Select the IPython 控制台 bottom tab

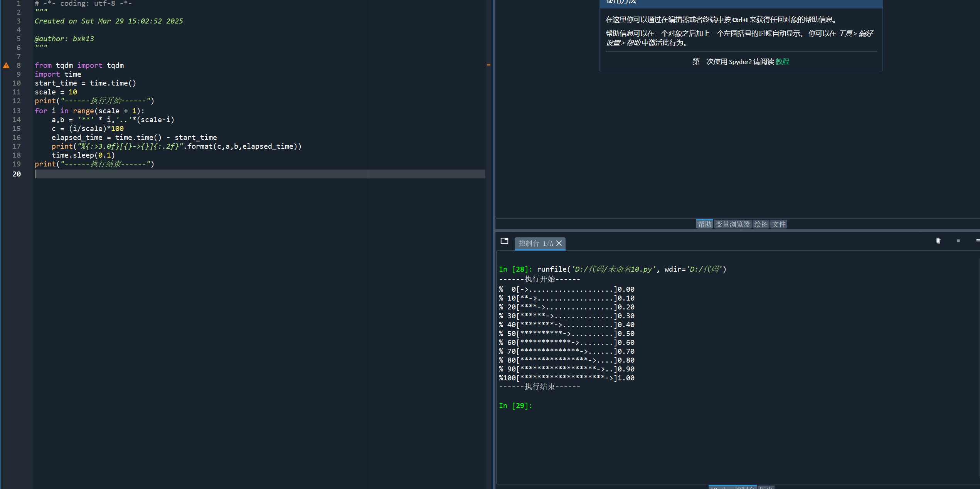[x=732, y=487]
